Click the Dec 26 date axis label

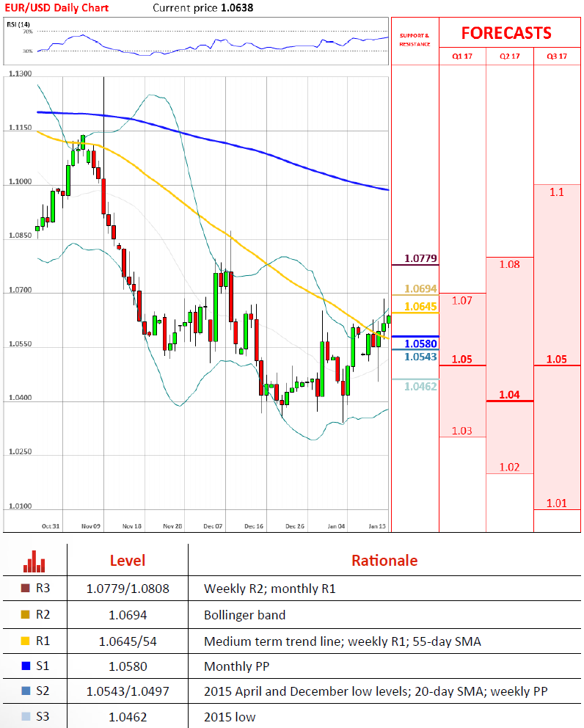[295, 526]
